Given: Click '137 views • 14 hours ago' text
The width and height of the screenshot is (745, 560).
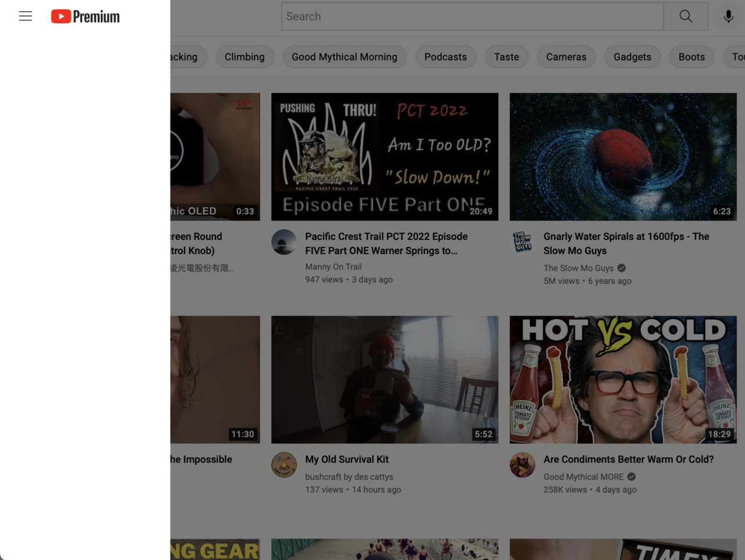Looking at the screenshot, I should (353, 490).
